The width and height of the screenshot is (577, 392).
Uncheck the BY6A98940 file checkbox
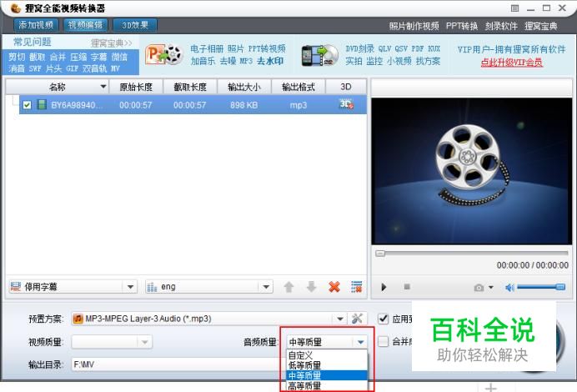27,105
